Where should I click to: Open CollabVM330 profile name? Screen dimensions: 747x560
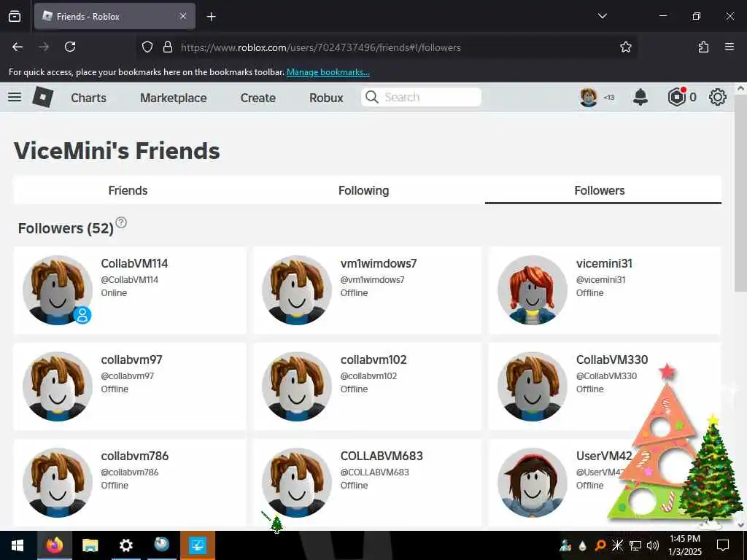pyautogui.click(x=612, y=359)
